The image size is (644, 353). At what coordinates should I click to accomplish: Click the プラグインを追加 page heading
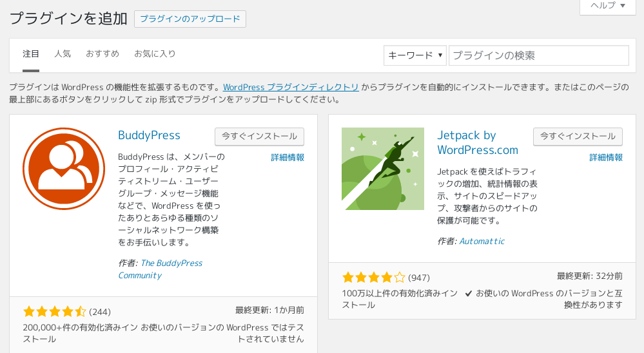[68, 19]
